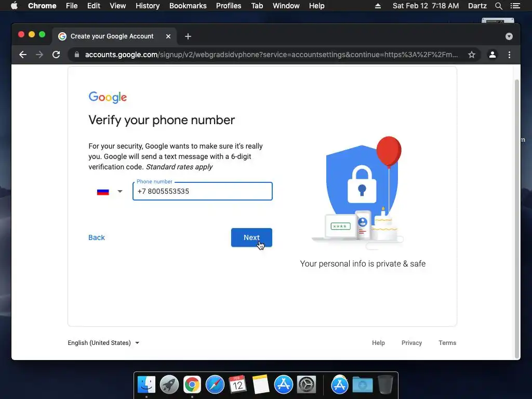Focus the Phone number input field
This screenshot has width=532, height=399.
[x=203, y=191]
